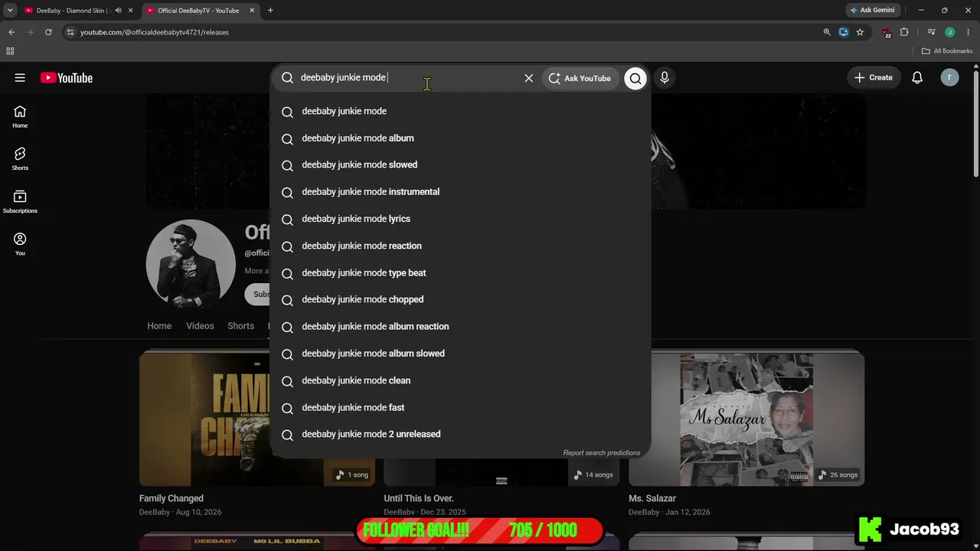
Task: Reload the current page
Action: click(x=48, y=32)
